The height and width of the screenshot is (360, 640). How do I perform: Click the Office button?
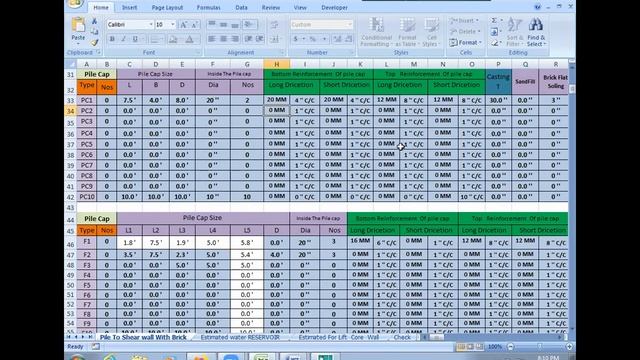tap(75, 4)
